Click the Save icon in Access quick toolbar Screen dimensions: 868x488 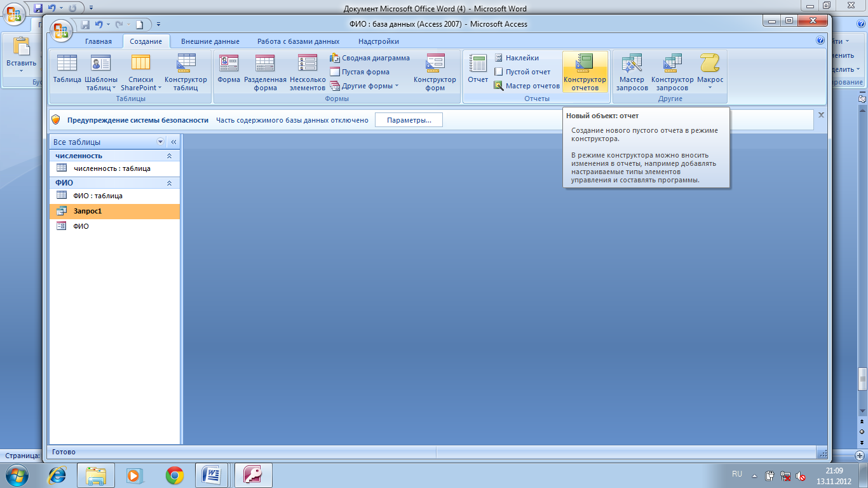point(85,25)
